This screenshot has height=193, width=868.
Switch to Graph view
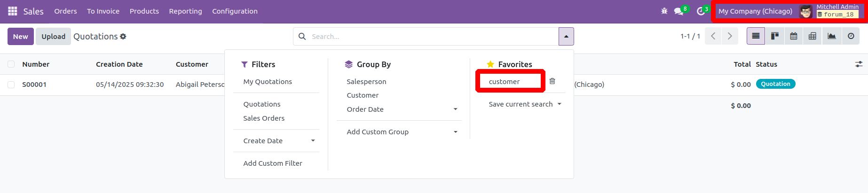click(x=832, y=36)
